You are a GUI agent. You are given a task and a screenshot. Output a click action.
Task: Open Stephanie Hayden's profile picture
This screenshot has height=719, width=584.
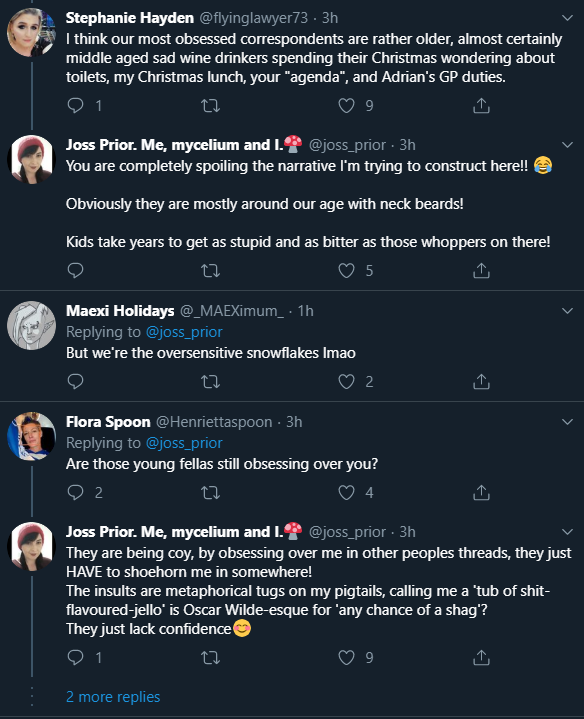pos(31,32)
